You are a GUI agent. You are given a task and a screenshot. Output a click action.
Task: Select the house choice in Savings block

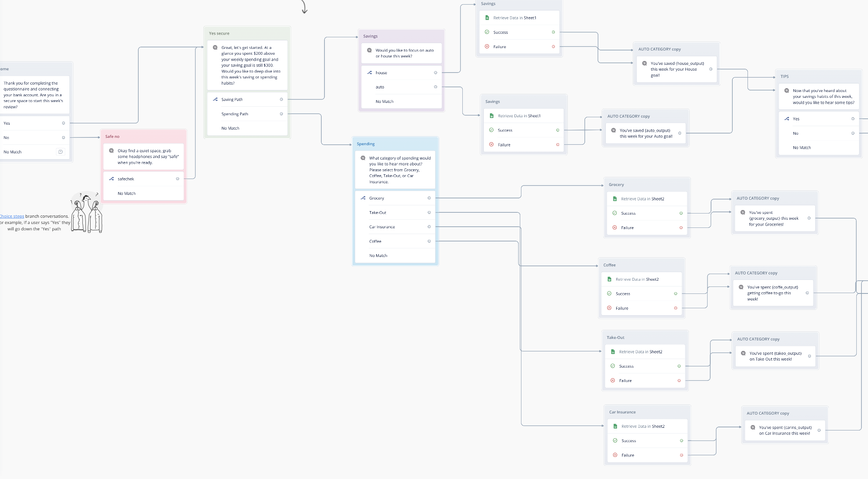tap(381, 73)
